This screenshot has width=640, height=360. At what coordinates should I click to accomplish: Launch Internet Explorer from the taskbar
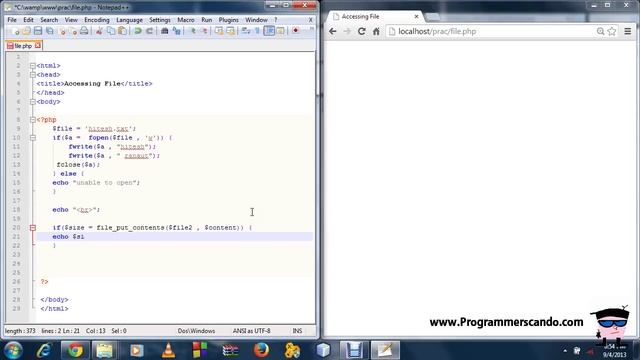tap(44, 350)
